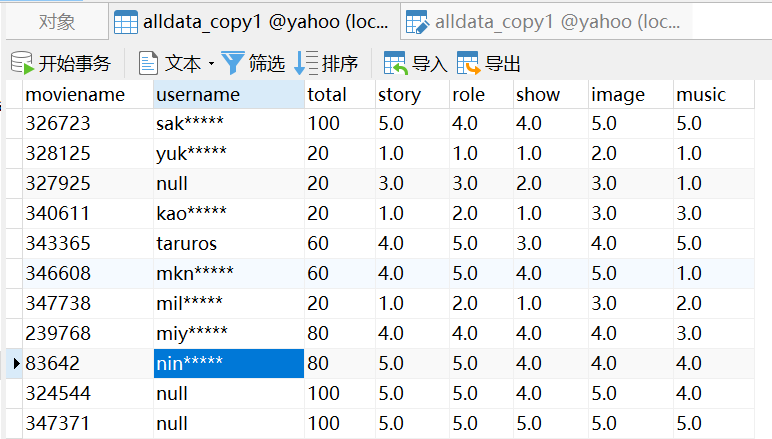Click the role column header
Screen dimensions: 772x439
(482, 94)
